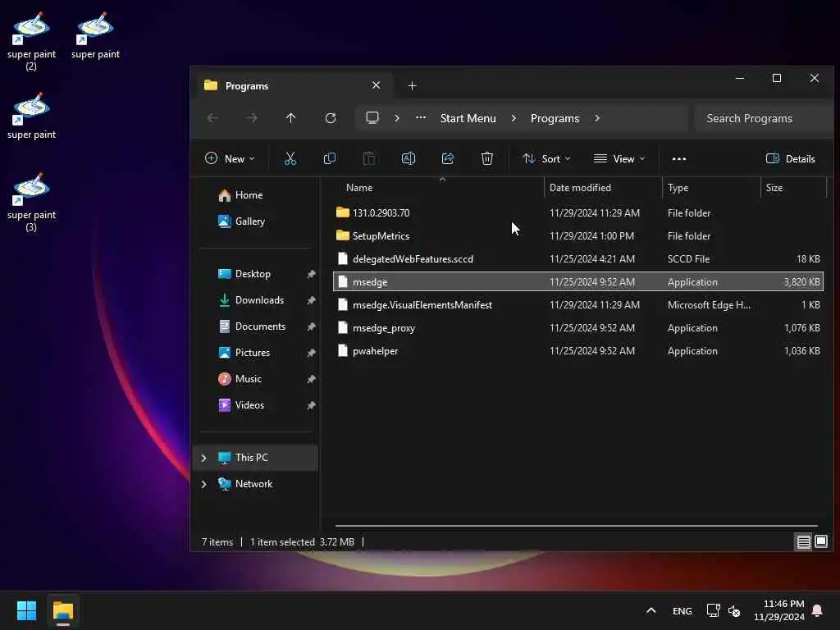Click the Copy icon in toolbar
The image size is (840, 630).
point(330,158)
